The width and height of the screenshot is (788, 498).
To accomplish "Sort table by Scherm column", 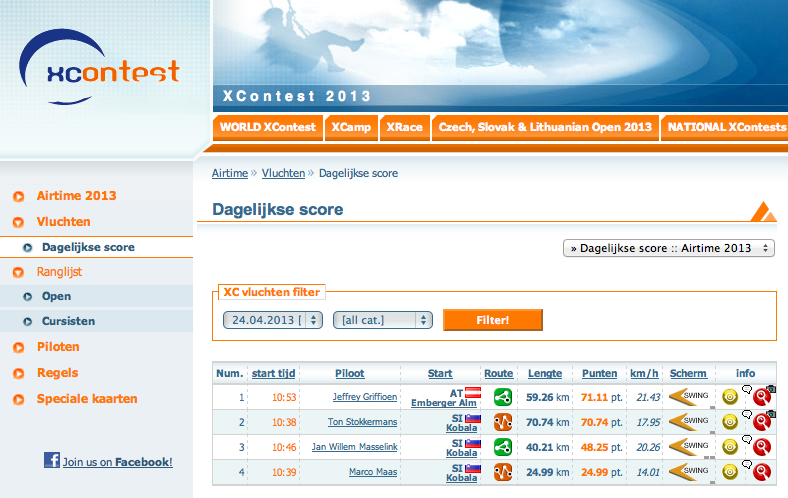I will [x=688, y=373].
